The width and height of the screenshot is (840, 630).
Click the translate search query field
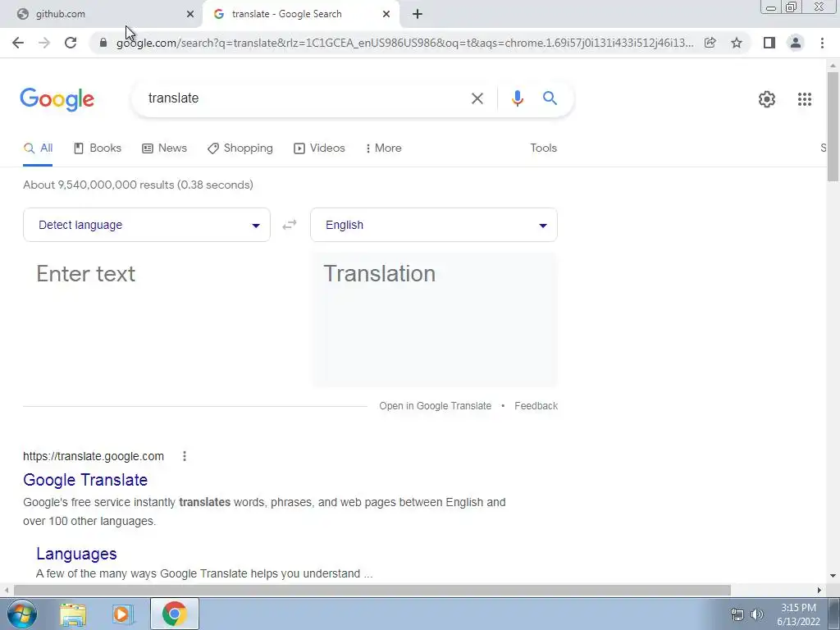click(305, 98)
